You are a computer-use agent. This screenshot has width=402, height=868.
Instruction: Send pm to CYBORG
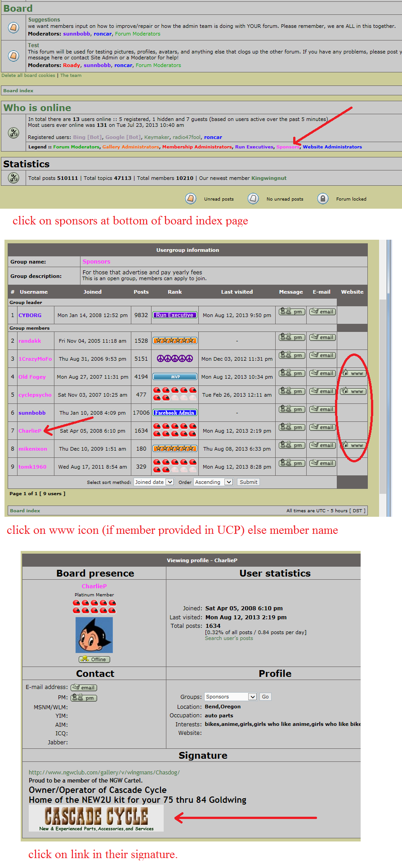tap(292, 312)
